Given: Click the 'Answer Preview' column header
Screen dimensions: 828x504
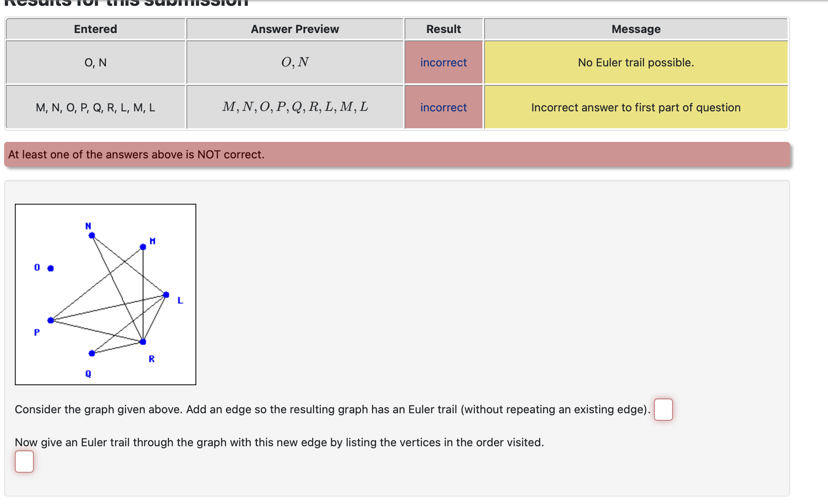Looking at the screenshot, I should coord(295,29).
